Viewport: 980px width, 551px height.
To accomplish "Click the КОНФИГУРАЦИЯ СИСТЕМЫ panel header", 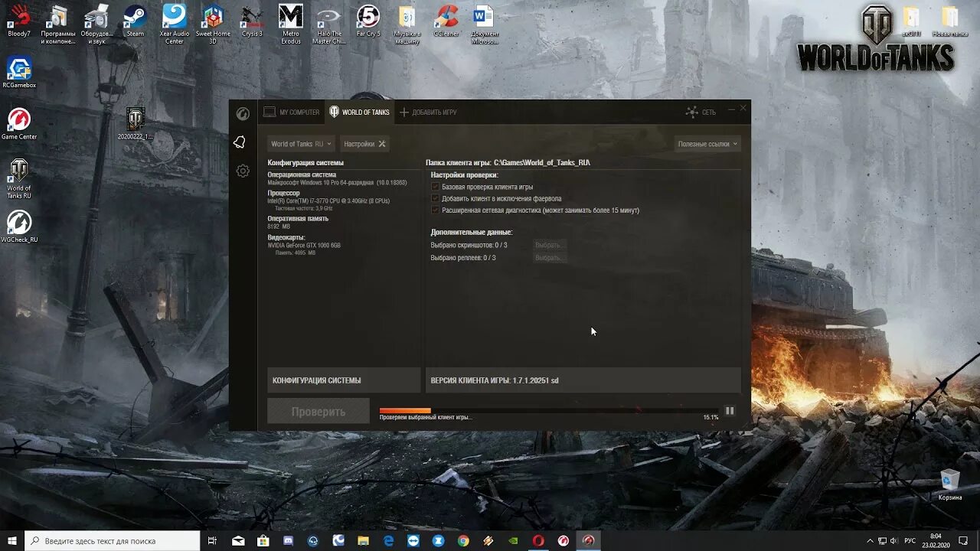I will click(x=344, y=380).
